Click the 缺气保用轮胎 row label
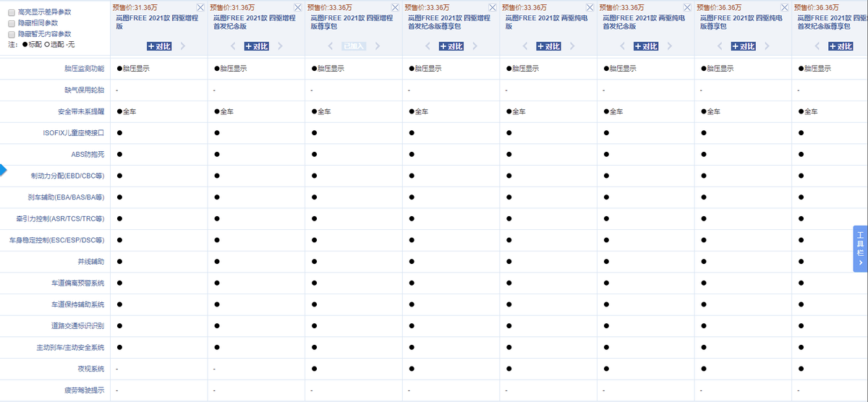The image size is (868, 402). point(84,90)
